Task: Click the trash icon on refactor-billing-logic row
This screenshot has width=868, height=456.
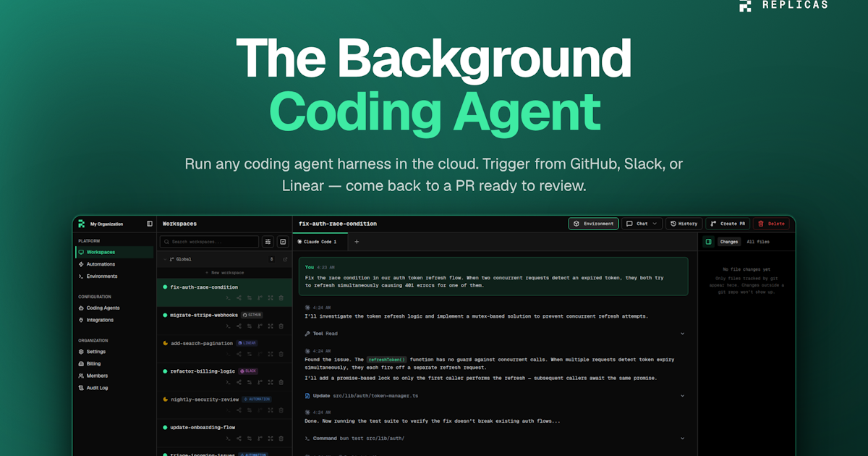Action: click(x=281, y=382)
